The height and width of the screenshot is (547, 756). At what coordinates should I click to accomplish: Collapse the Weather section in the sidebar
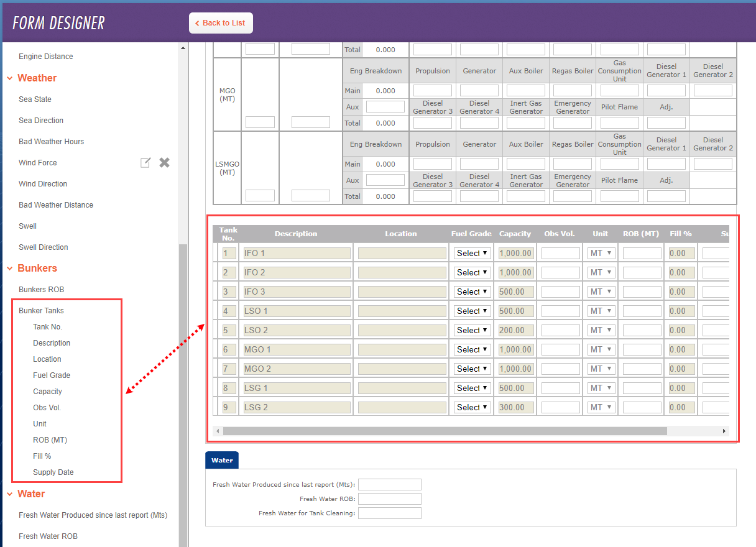tap(8, 78)
